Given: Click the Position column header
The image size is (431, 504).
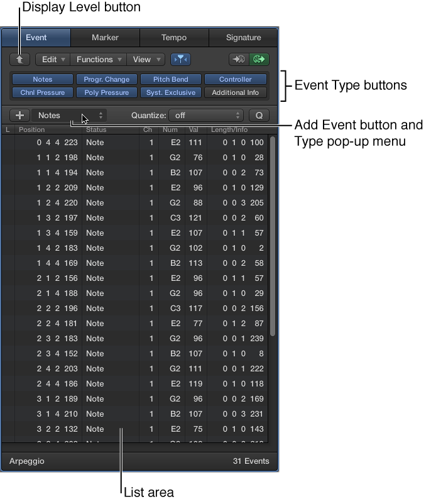Looking at the screenshot, I should tap(48, 129).
